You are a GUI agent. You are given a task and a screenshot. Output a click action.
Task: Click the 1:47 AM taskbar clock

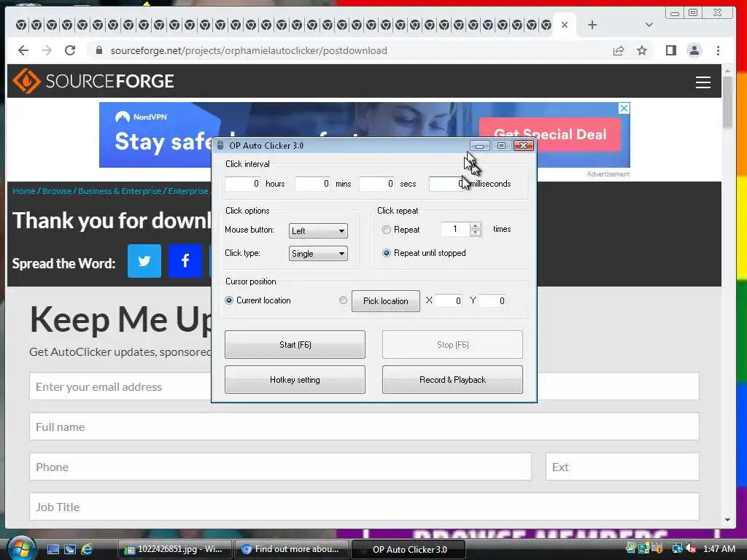[719, 548]
